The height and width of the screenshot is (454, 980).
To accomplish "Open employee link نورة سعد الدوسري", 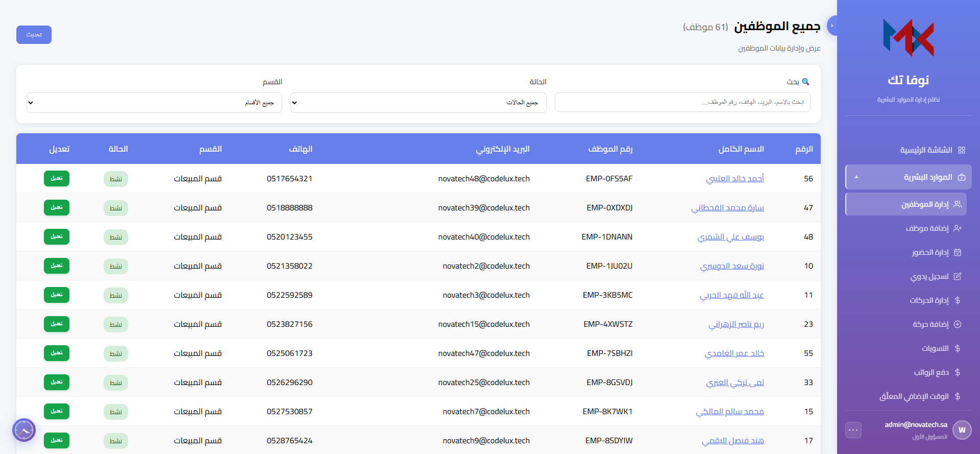I will 732,266.
